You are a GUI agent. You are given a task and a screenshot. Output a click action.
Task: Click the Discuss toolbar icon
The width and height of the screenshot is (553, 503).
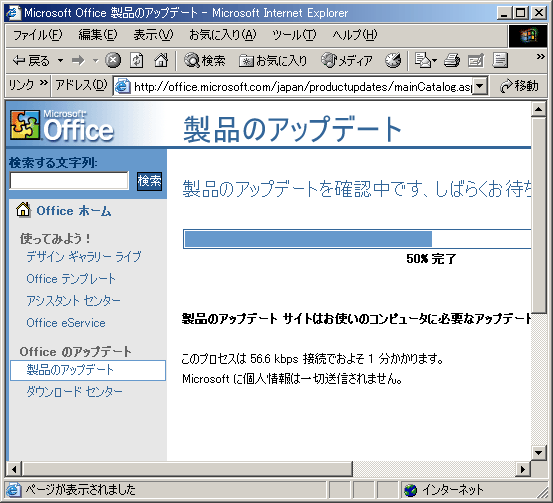(x=500, y=61)
